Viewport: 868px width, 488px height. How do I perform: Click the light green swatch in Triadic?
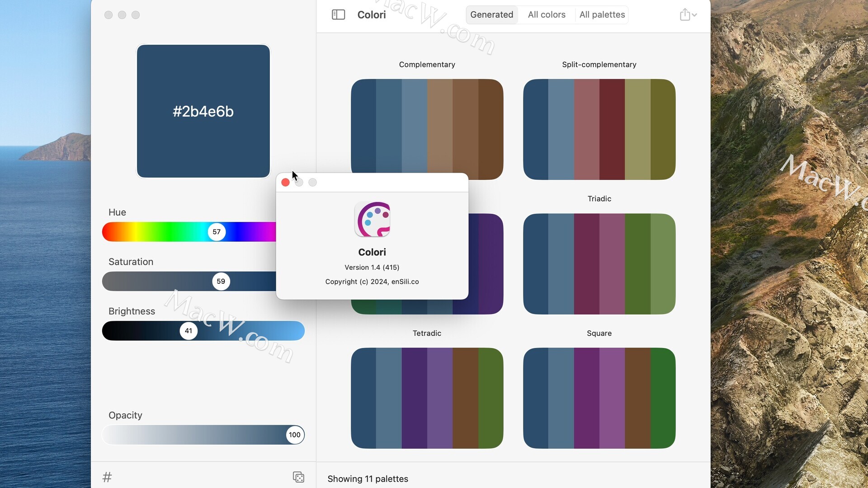(663, 264)
